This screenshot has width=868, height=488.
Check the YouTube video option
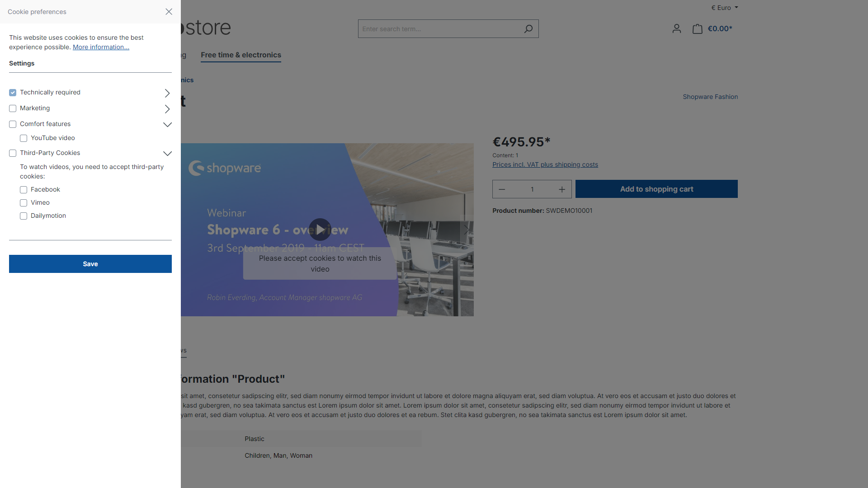click(24, 138)
